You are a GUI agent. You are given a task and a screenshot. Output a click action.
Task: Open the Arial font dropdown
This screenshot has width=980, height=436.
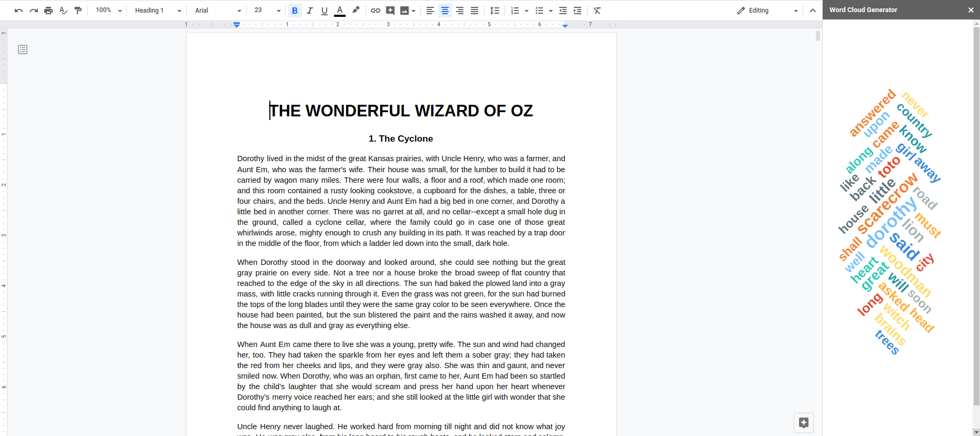pos(218,11)
